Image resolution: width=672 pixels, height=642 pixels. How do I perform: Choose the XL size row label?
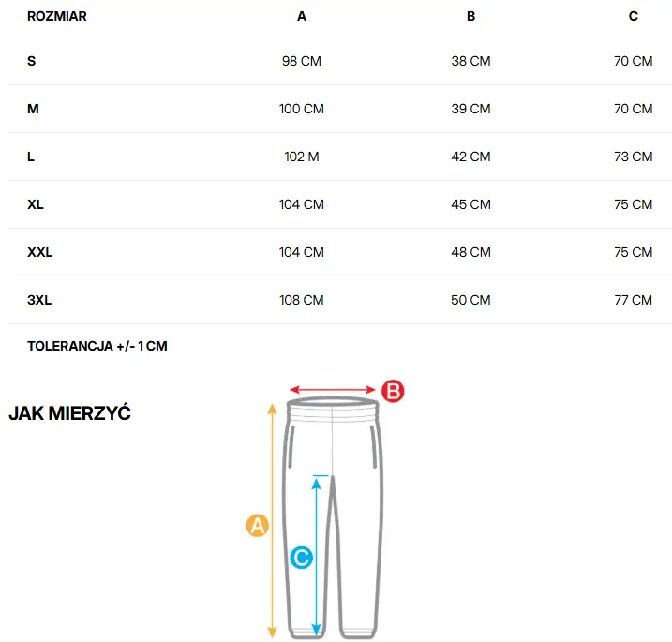click(36, 204)
